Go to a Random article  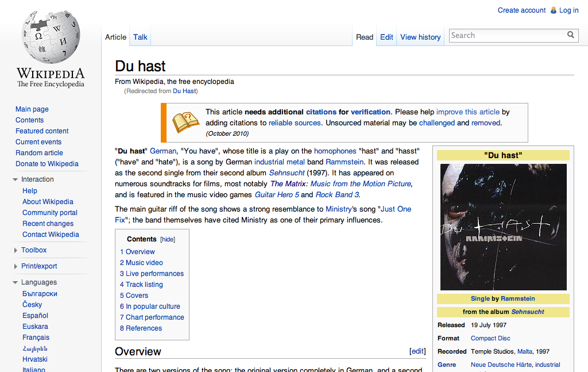tap(39, 153)
